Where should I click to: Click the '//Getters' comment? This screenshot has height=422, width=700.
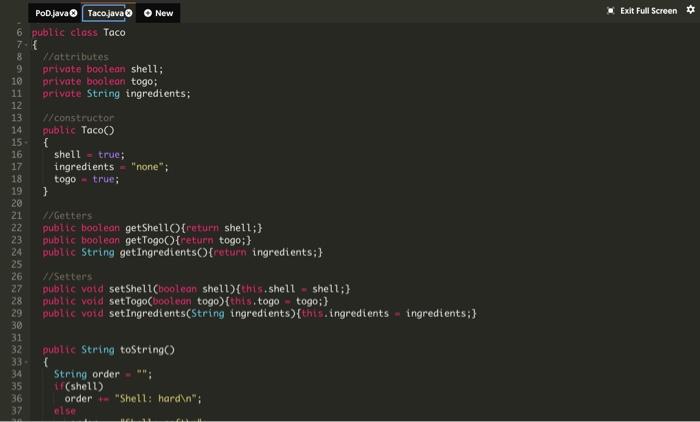(x=67, y=216)
